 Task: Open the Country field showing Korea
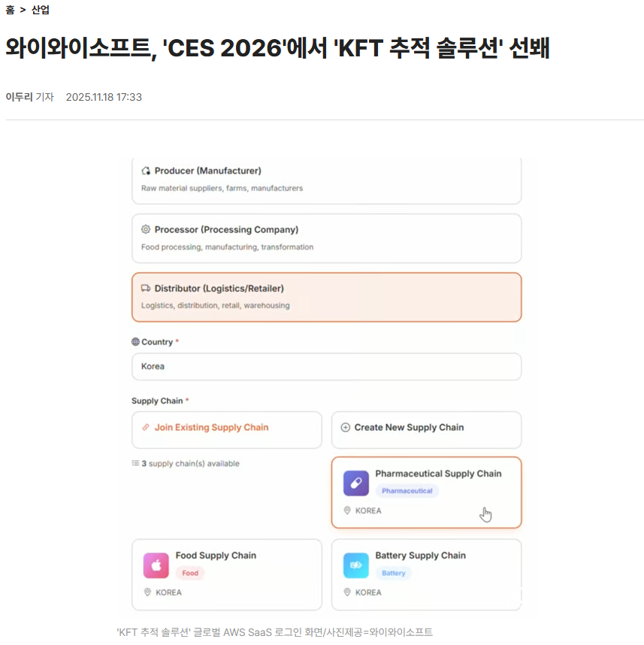(x=326, y=367)
